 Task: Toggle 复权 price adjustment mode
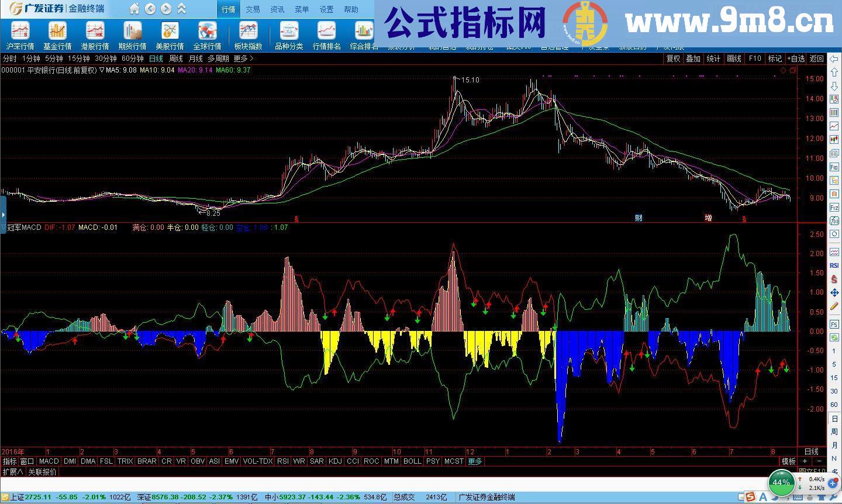click(672, 58)
